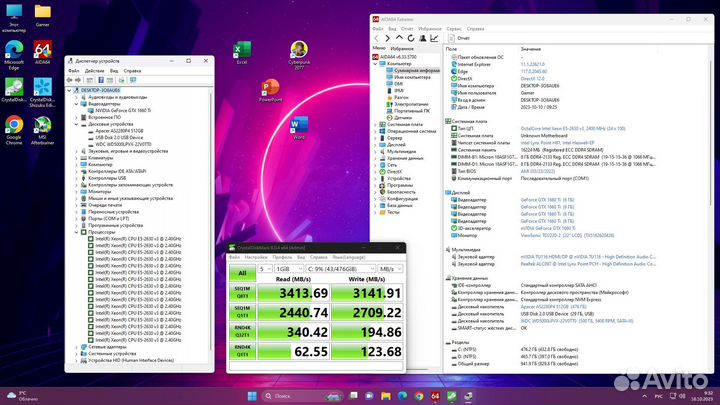Open Windows Start menu on the taskbar
Screen dimensions: 720x405
tap(252, 396)
